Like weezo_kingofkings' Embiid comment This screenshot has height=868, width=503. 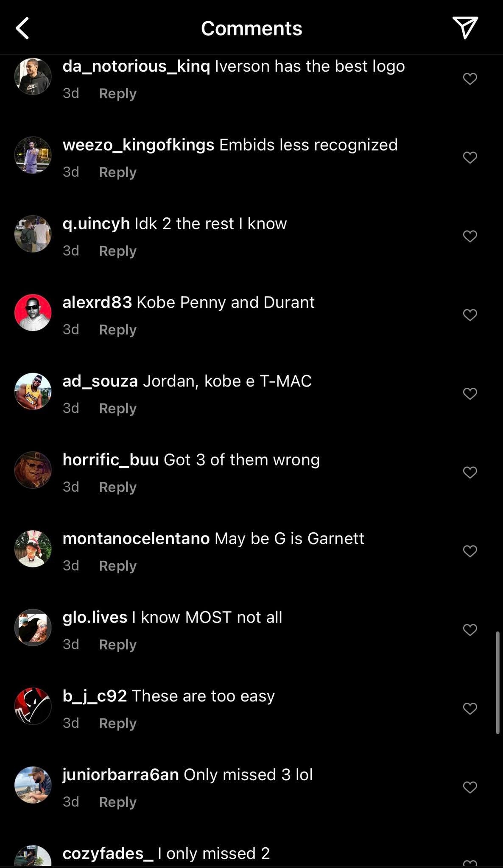click(470, 158)
